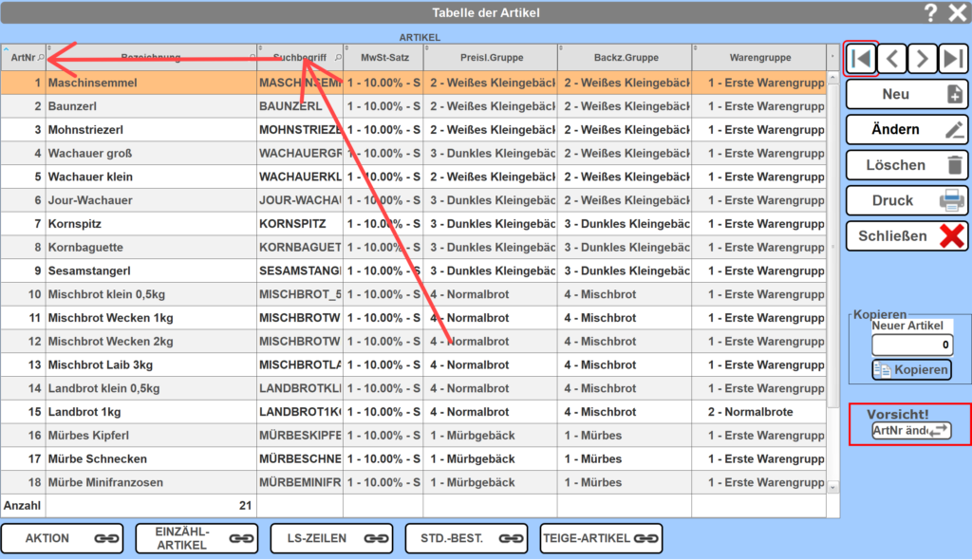
Task: Delete the article with Löschen button
Action: point(907,165)
